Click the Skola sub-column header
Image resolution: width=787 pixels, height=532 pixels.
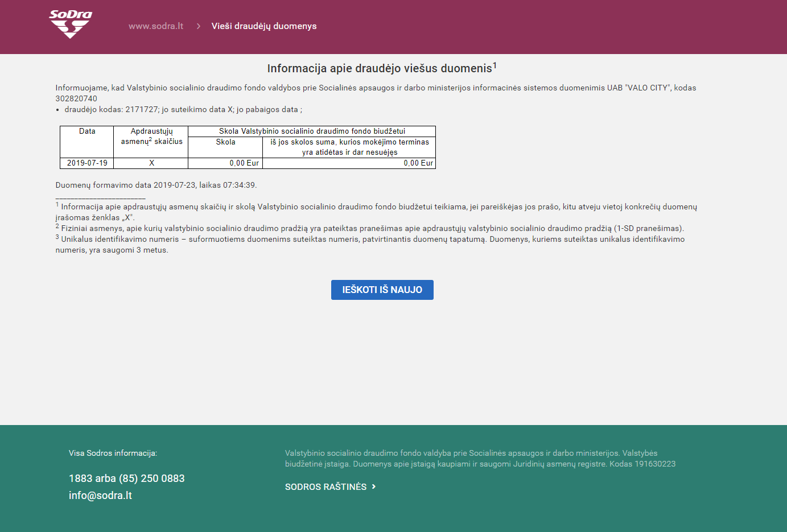point(225,142)
